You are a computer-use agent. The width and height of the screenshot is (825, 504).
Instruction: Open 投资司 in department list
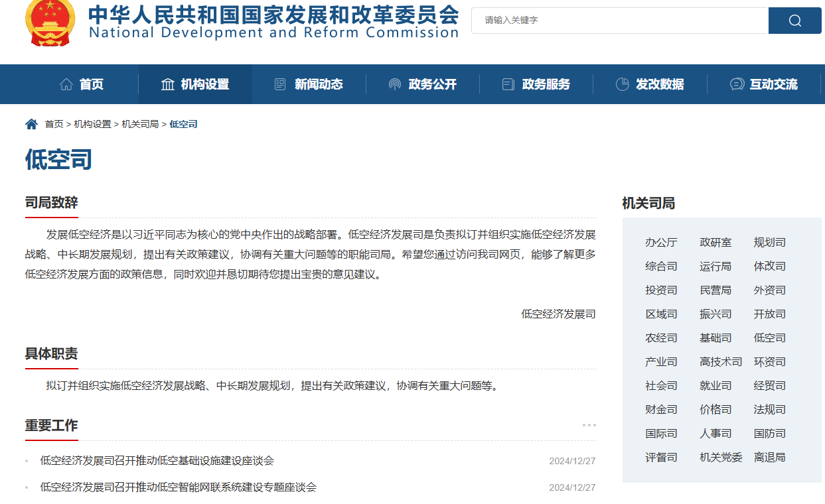[x=661, y=290]
